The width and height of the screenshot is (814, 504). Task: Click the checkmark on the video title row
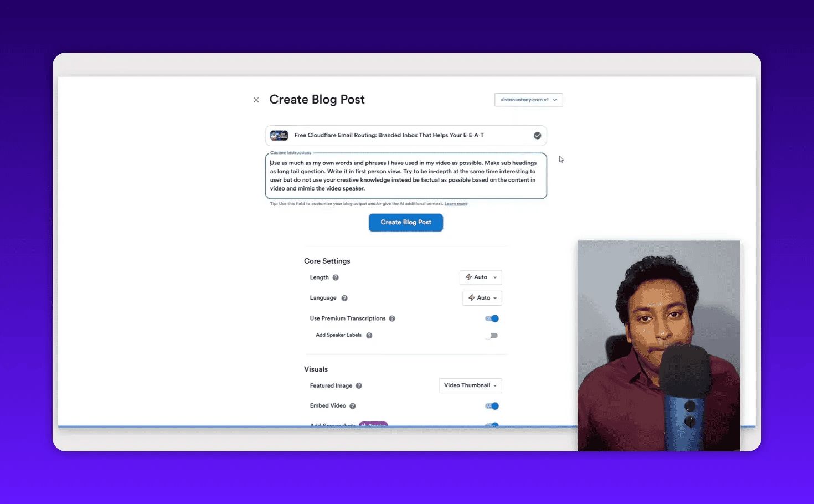537,135
